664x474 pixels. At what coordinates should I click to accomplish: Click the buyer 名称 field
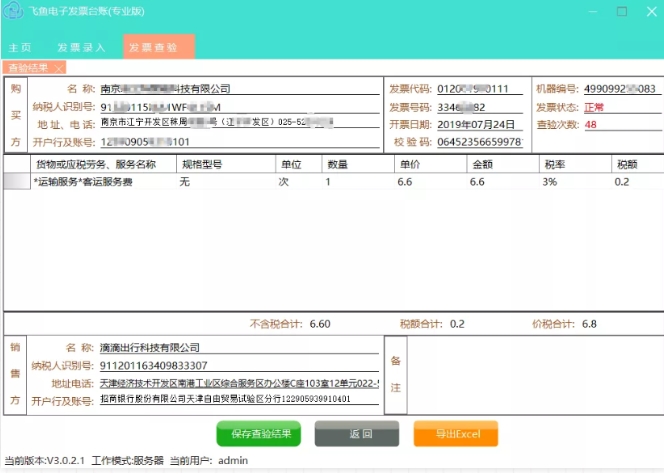(x=240, y=89)
